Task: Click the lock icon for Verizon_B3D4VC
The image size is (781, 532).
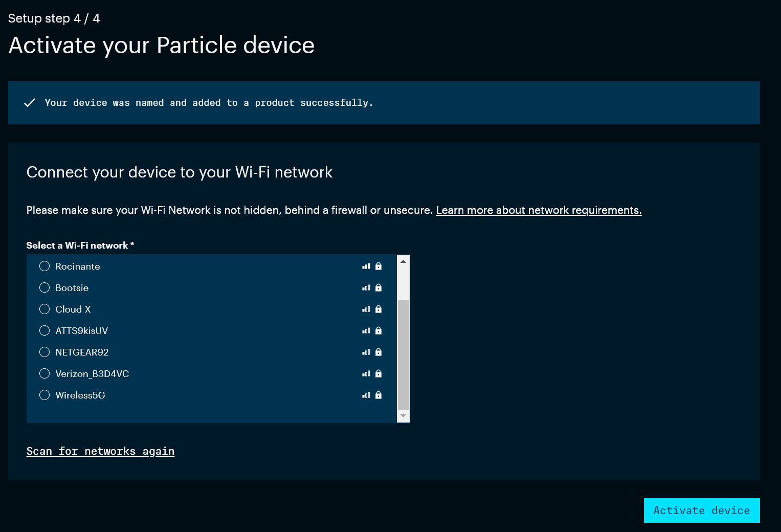Action: click(378, 373)
